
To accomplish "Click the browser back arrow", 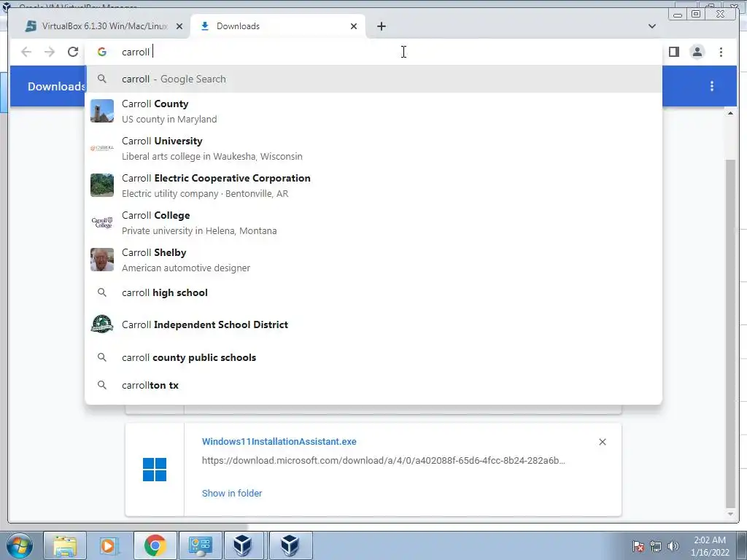I will 26,52.
